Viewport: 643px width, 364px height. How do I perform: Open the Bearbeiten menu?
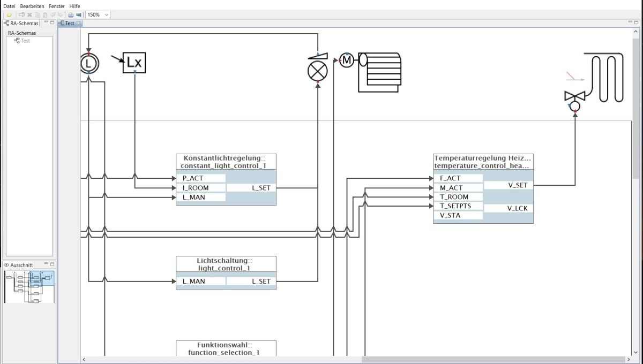pos(32,6)
